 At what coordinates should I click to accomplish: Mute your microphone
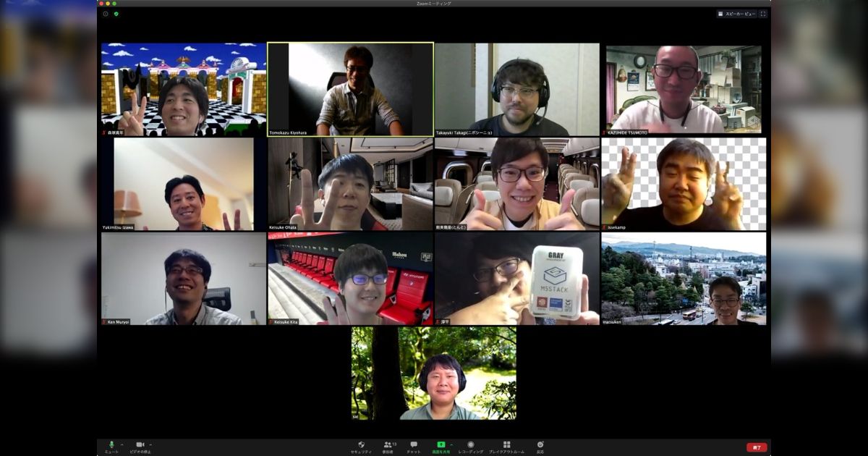pyautogui.click(x=110, y=445)
